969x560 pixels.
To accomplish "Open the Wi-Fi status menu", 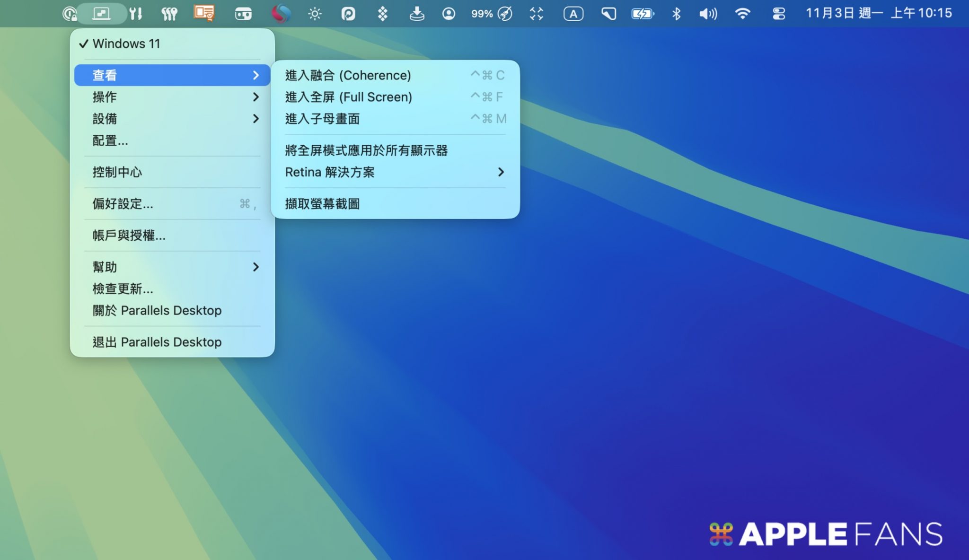I will click(x=742, y=14).
